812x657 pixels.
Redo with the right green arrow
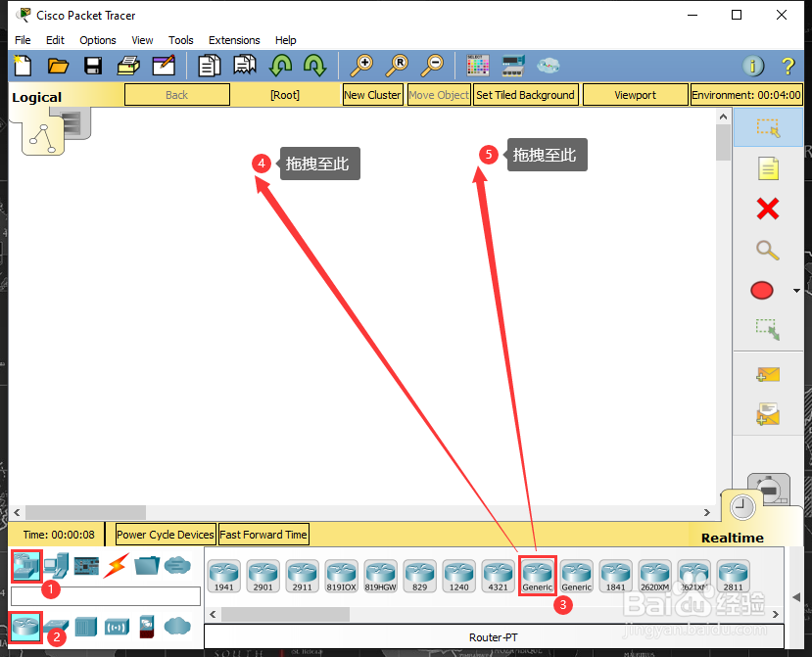click(314, 66)
